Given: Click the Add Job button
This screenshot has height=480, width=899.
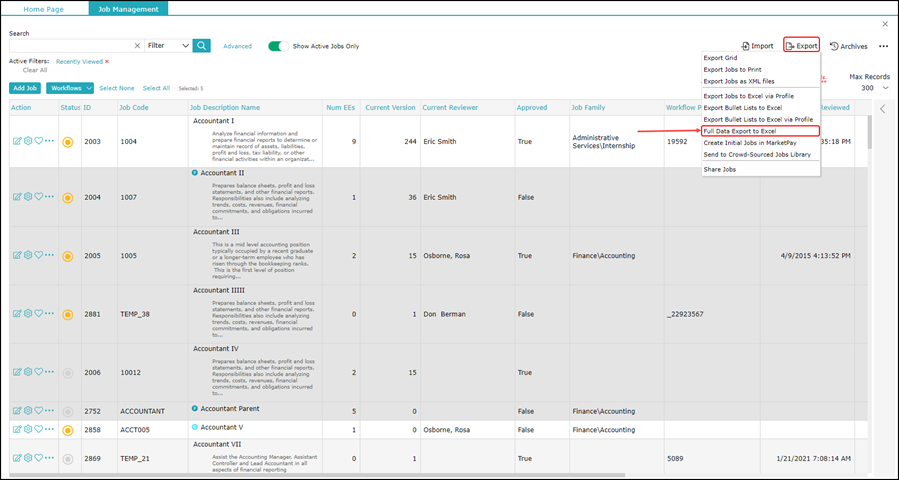Looking at the screenshot, I should pyautogui.click(x=25, y=88).
